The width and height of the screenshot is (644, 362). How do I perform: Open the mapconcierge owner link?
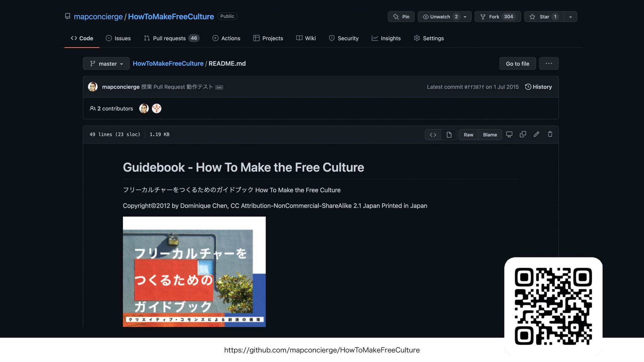tap(98, 16)
